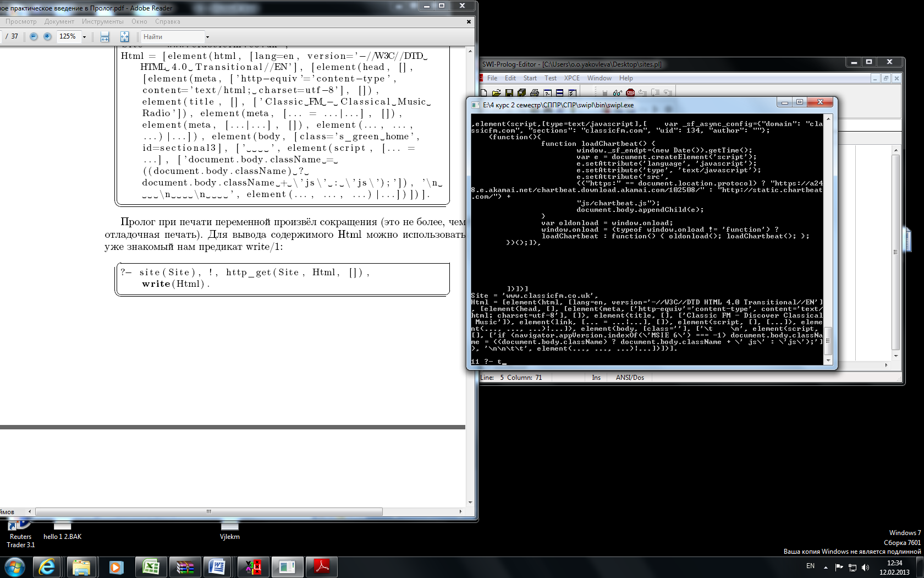Click the glasses trace icon
Image resolution: width=924 pixels, height=578 pixels.
coord(618,93)
